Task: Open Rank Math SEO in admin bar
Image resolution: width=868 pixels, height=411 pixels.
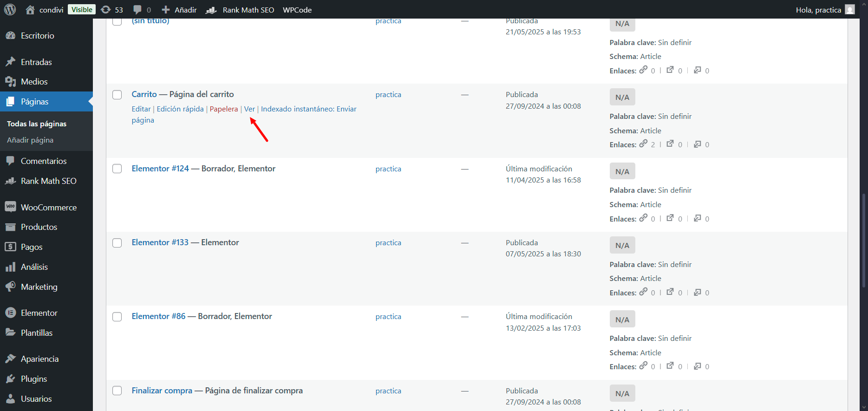Action: tap(240, 10)
